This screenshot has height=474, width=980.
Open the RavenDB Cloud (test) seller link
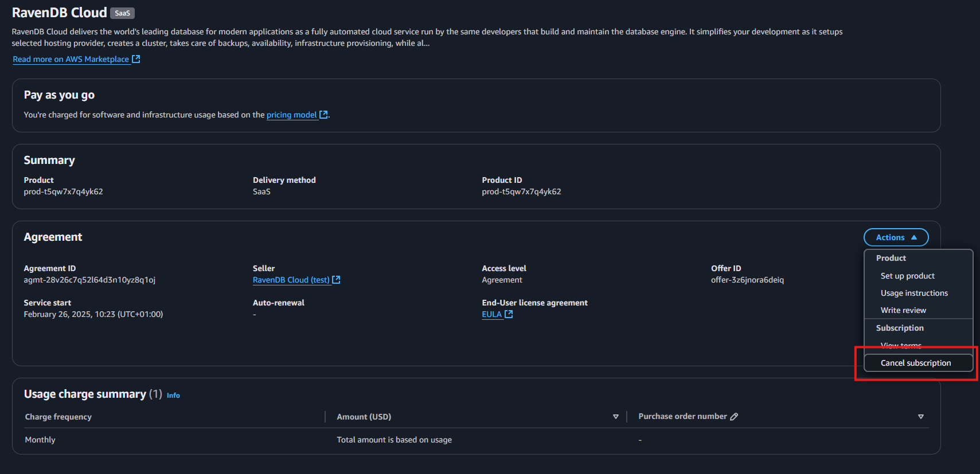[291, 280]
